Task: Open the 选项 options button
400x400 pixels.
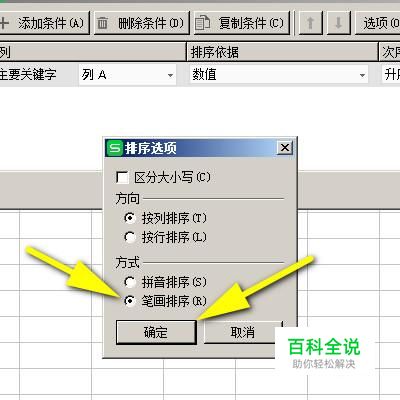Action: [378, 23]
